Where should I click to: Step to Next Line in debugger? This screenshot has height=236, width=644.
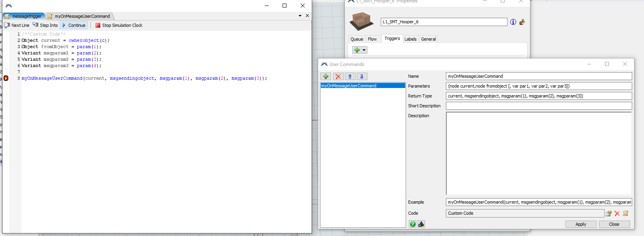point(17,25)
